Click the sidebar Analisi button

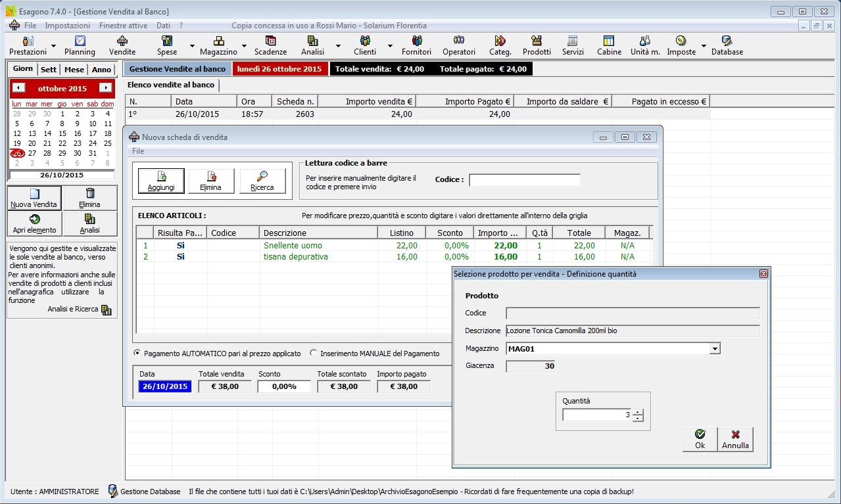(90, 223)
